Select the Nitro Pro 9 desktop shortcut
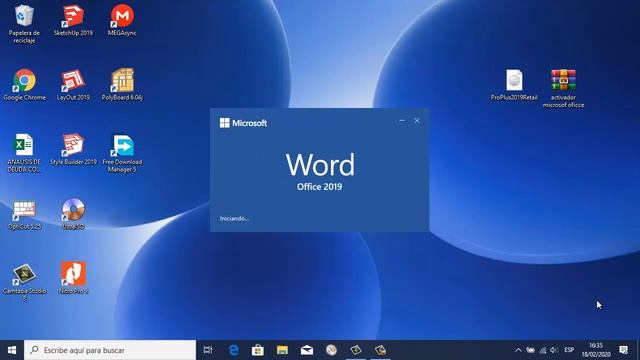 tap(73, 278)
